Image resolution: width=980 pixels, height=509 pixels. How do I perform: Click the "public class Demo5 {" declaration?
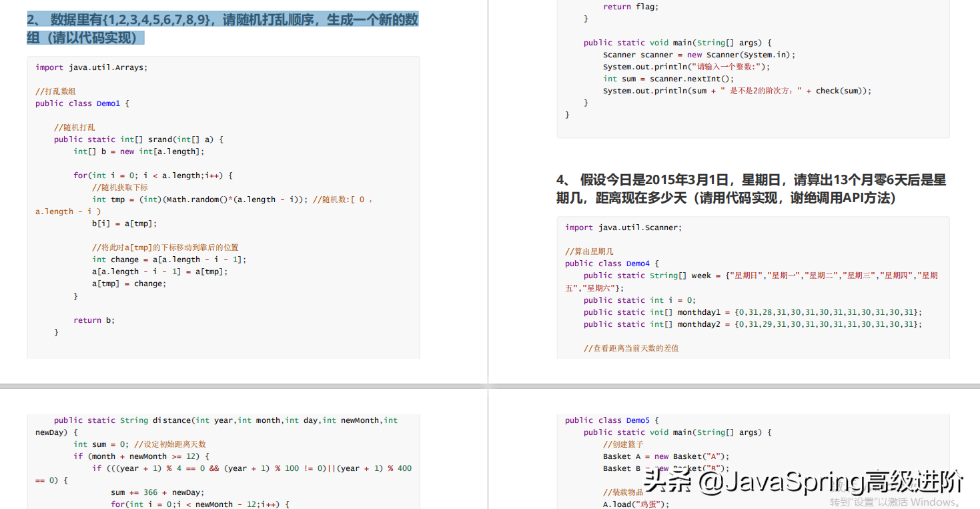[612, 420]
